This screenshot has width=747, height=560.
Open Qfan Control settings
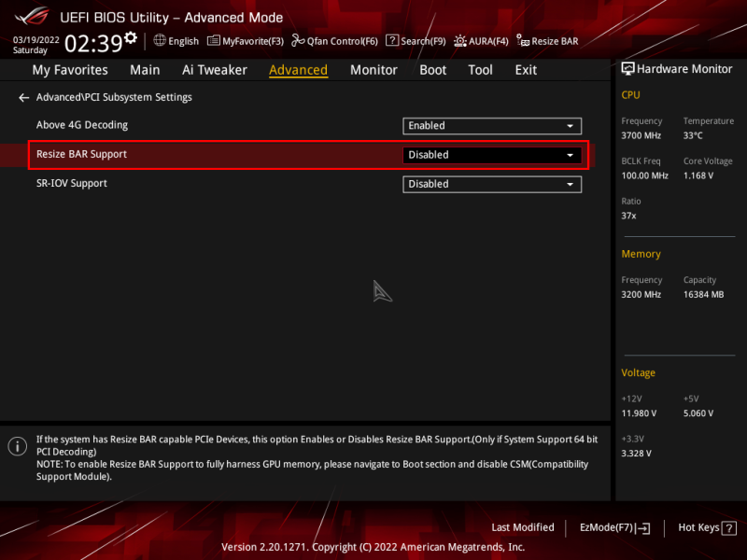coord(333,41)
